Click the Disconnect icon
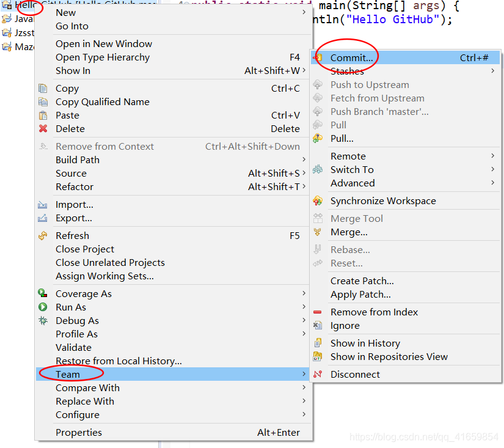The width and height of the screenshot is (504, 448). 318,374
